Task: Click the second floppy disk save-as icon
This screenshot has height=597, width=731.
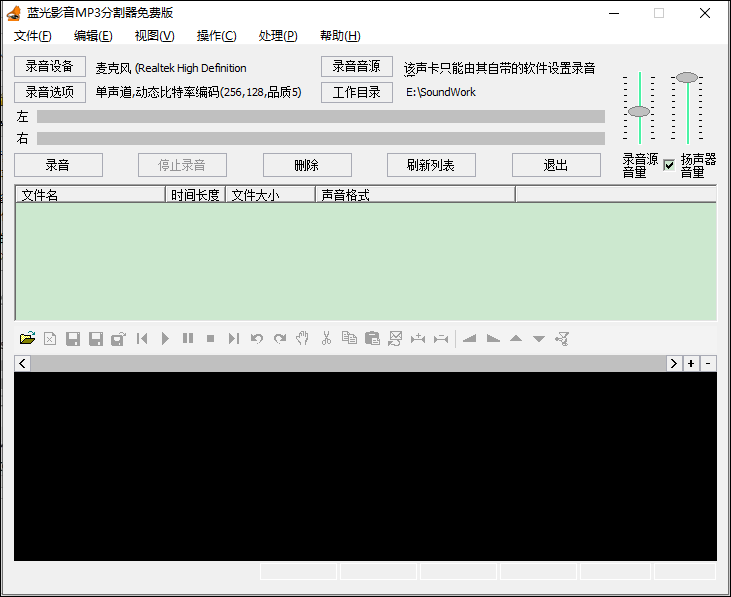Action: tap(96, 339)
